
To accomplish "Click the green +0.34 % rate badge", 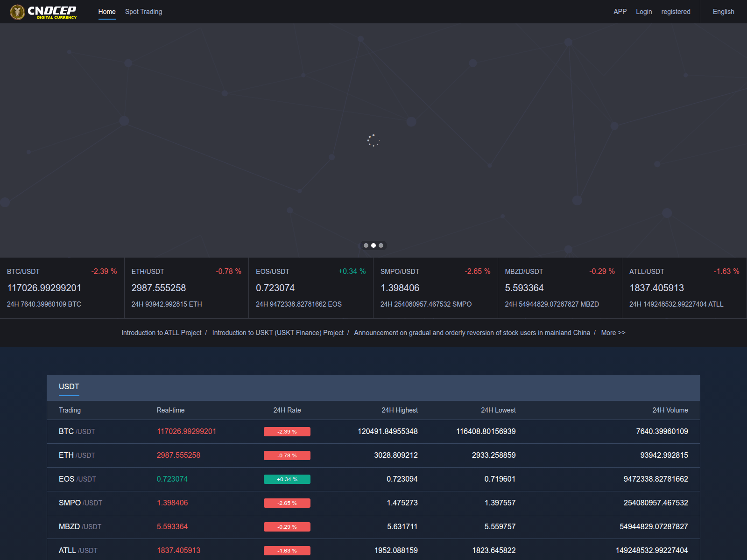I will pos(287,479).
